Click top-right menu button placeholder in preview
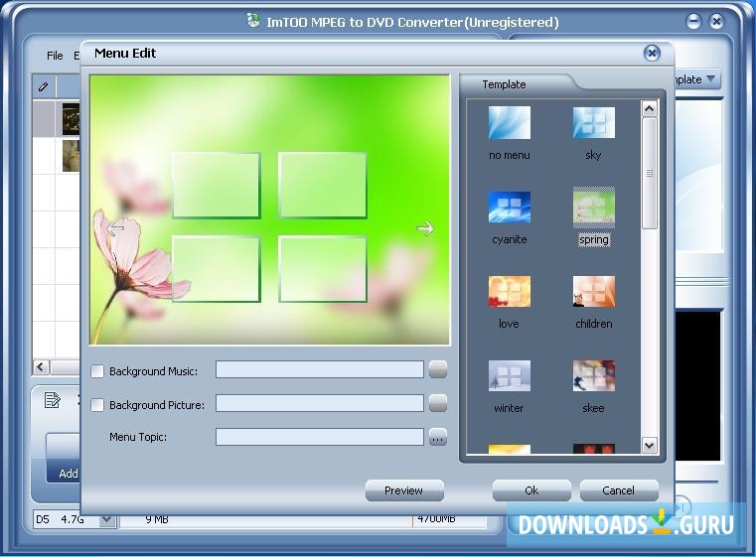Image resolution: width=756 pixels, height=557 pixels. pyautogui.click(x=323, y=186)
